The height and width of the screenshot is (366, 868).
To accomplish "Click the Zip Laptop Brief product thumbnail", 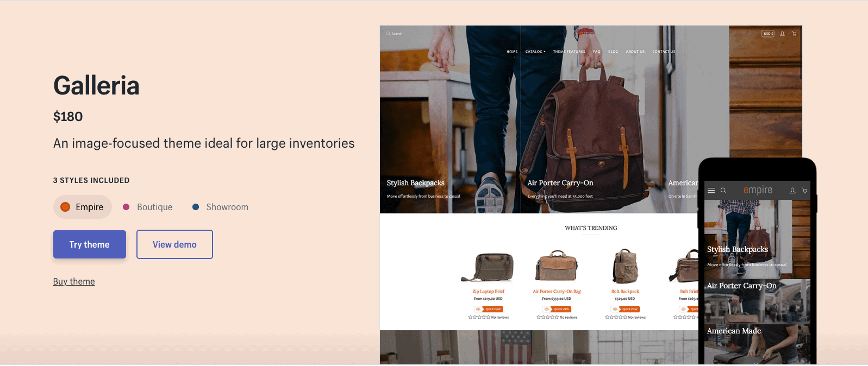I will 488,267.
